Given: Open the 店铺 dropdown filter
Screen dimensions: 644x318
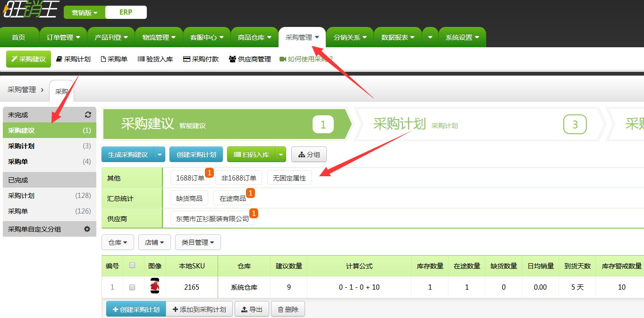Looking at the screenshot, I should click(x=154, y=242).
